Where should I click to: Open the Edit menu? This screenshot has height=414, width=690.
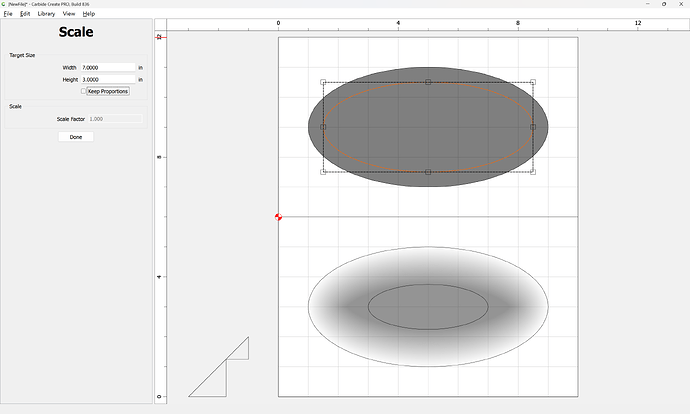pyautogui.click(x=25, y=14)
